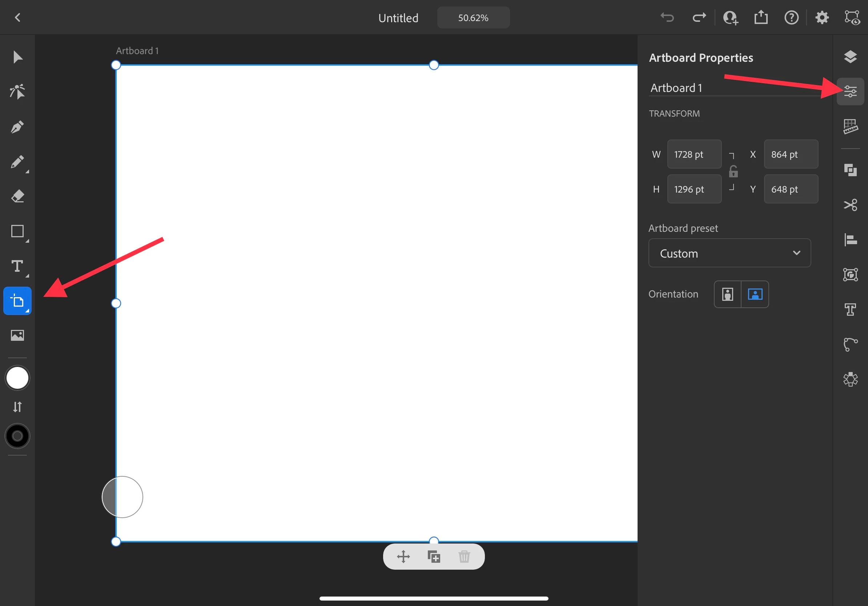
Task: Expand the Artboard preset Custom dropdown
Action: pos(729,253)
